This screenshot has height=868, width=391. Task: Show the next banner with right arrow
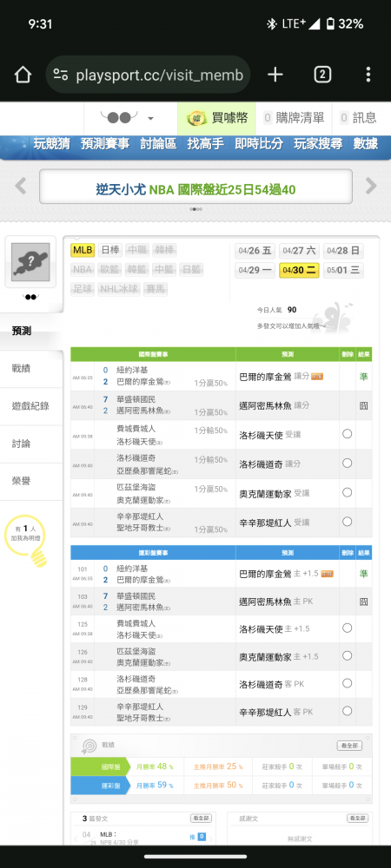tap(371, 186)
